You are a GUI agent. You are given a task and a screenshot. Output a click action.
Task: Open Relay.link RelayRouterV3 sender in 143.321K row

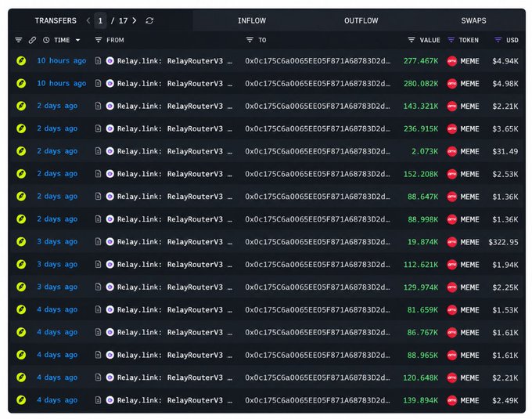point(174,106)
